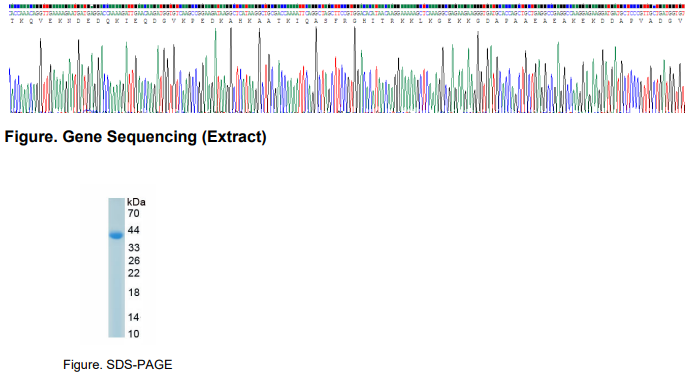The height and width of the screenshot is (378, 694).
Task: Select the 'Figure. SDS-PAGE' caption
Action: (x=118, y=365)
